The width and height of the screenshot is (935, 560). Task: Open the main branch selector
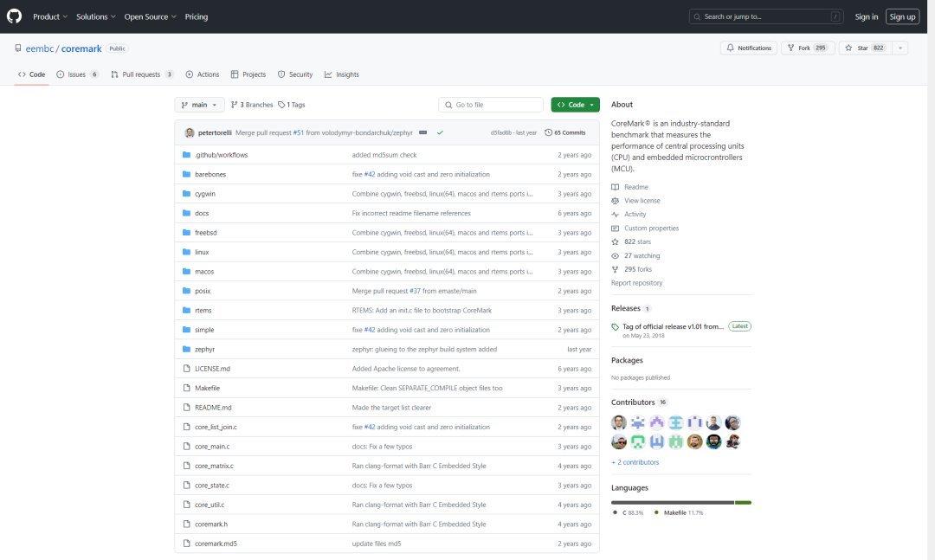point(199,105)
